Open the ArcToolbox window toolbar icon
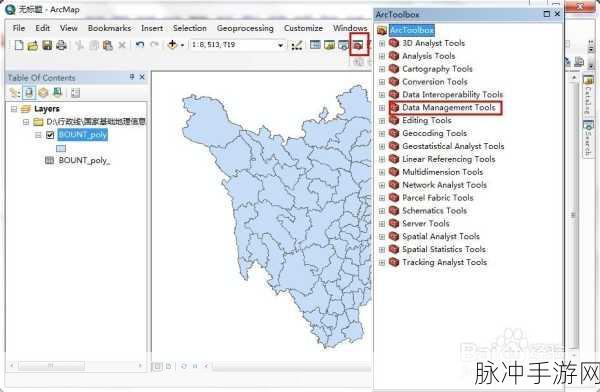The width and height of the screenshot is (600, 392). pos(359,46)
